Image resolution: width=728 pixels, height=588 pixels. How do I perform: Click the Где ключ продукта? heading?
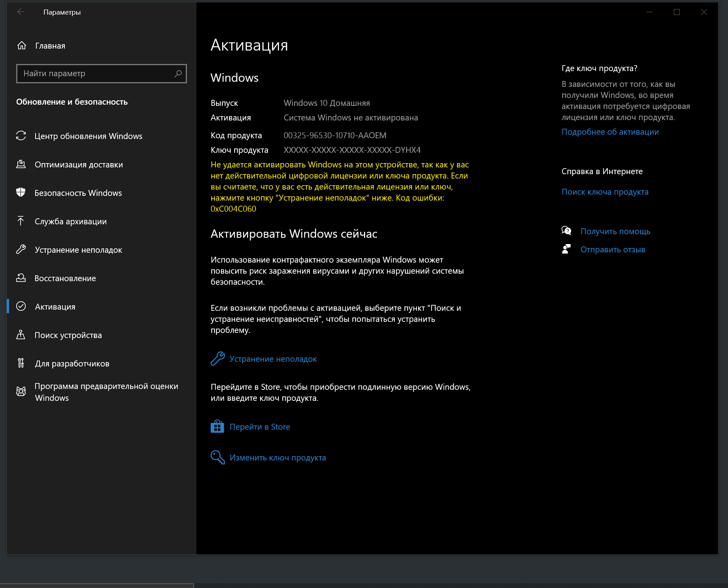pos(599,68)
